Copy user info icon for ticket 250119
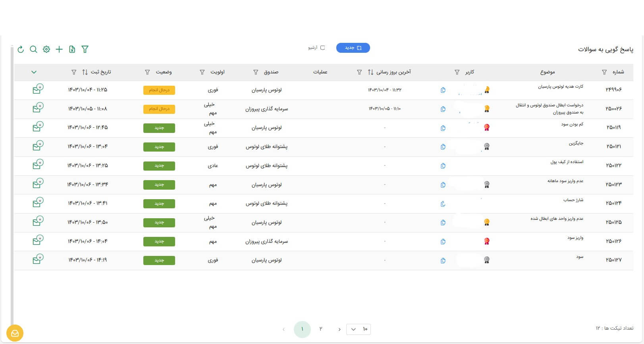Image resolution: width=644 pixels, height=344 pixels. (x=443, y=128)
